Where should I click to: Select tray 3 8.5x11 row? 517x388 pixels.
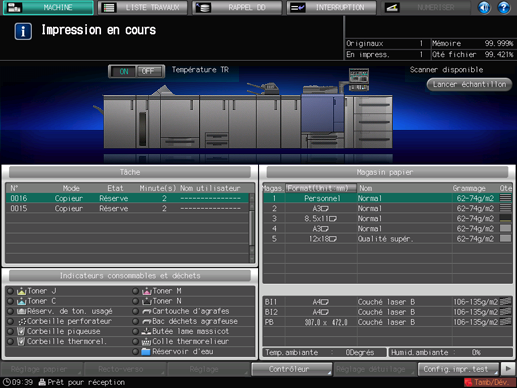[387, 219]
